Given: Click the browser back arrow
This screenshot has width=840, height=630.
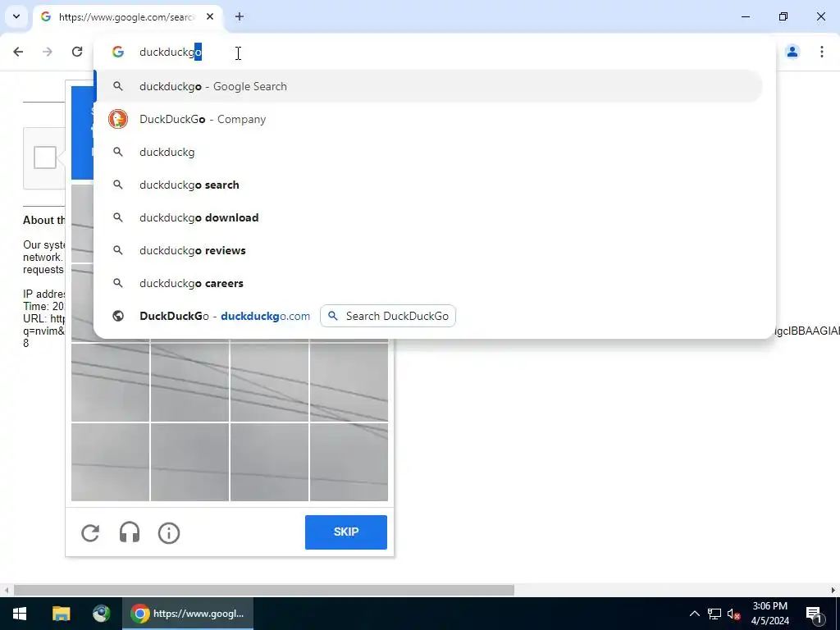Looking at the screenshot, I should pyautogui.click(x=18, y=52).
